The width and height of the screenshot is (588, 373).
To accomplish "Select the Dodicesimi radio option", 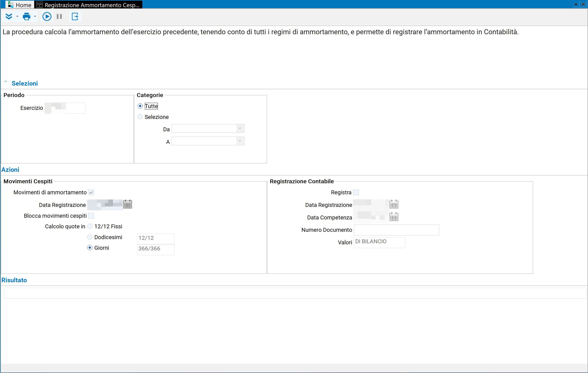I will pos(90,237).
